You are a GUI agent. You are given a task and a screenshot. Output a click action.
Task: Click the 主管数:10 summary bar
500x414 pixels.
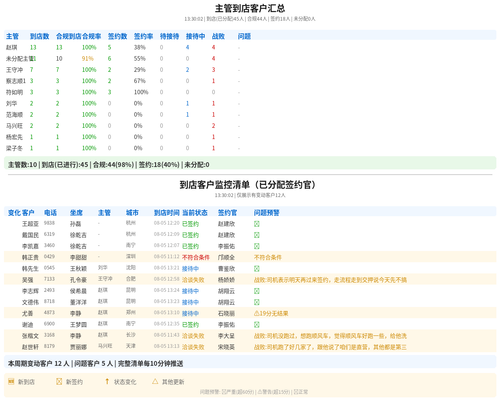point(250,164)
